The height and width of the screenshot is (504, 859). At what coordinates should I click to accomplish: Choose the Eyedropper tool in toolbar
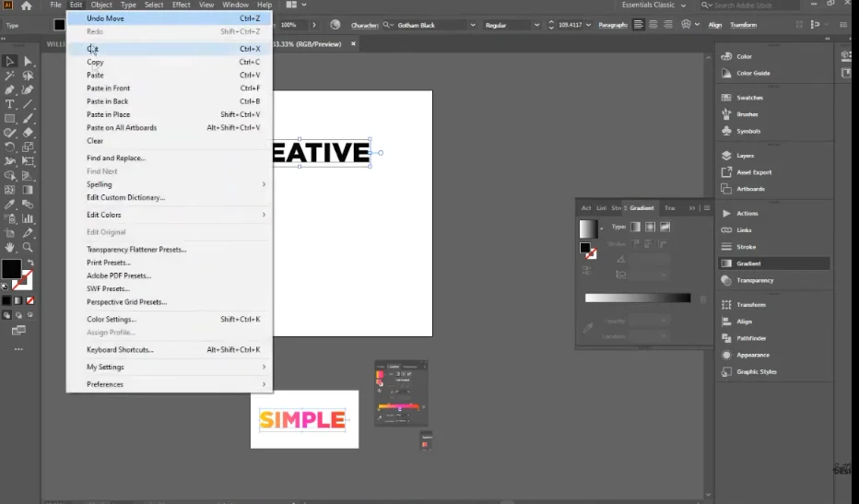(x=9, y=205)
